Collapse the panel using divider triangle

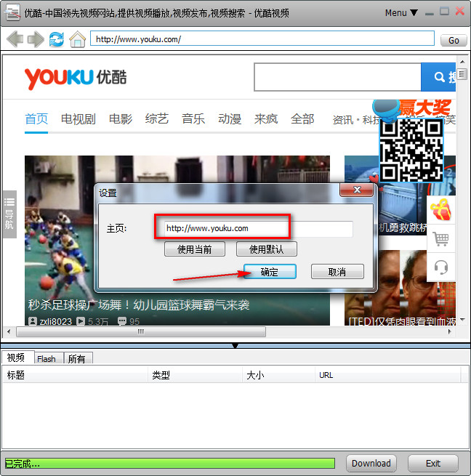click(235, 345)
